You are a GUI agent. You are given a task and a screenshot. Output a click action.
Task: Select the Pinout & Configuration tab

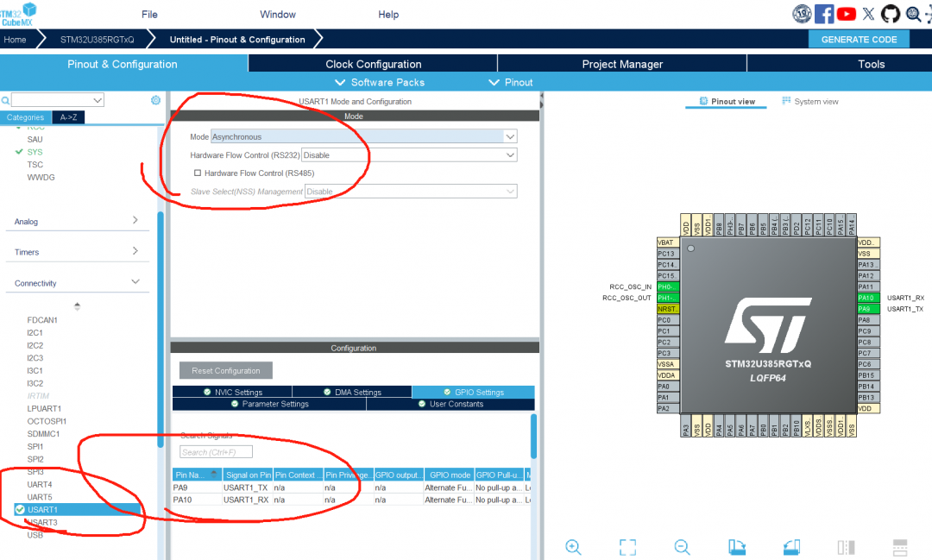[123, 64]
